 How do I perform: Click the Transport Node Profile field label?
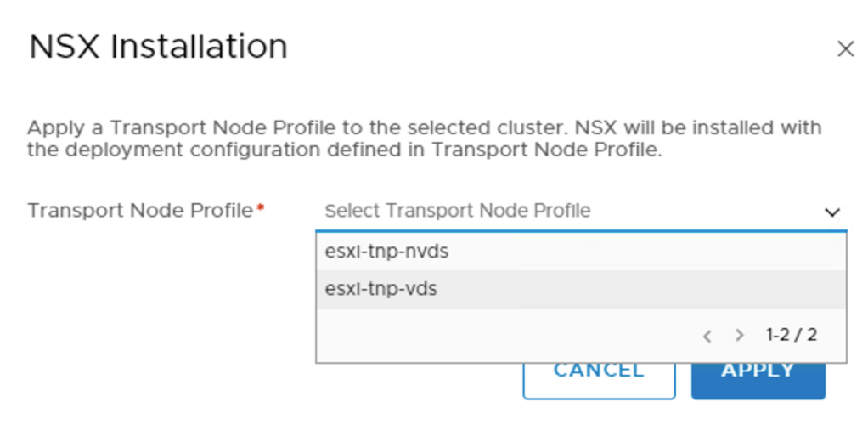pos(139,210)
